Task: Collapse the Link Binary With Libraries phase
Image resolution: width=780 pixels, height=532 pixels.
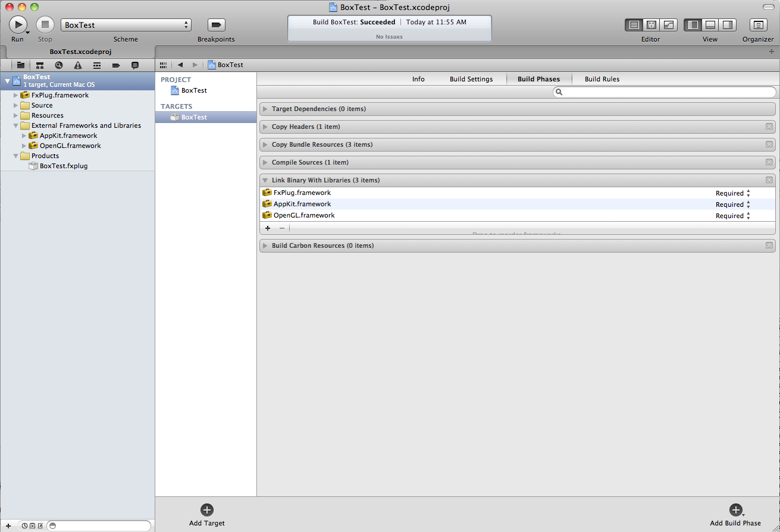Action: point(265,180)
